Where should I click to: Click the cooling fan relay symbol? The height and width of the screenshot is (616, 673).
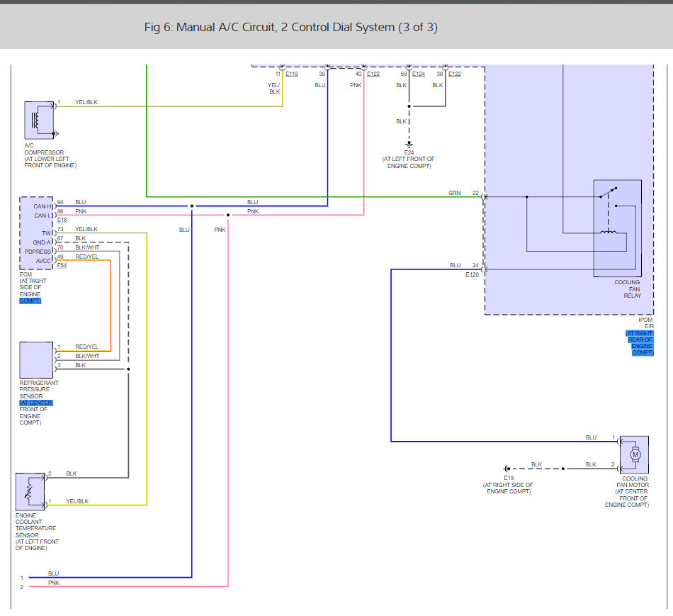point(617,228)
